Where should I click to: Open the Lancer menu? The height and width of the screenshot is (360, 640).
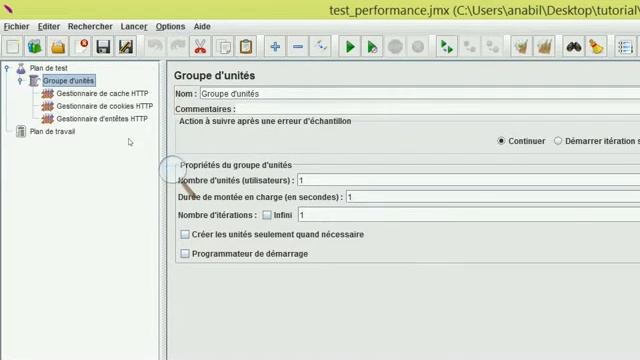(x=133, y=27)
